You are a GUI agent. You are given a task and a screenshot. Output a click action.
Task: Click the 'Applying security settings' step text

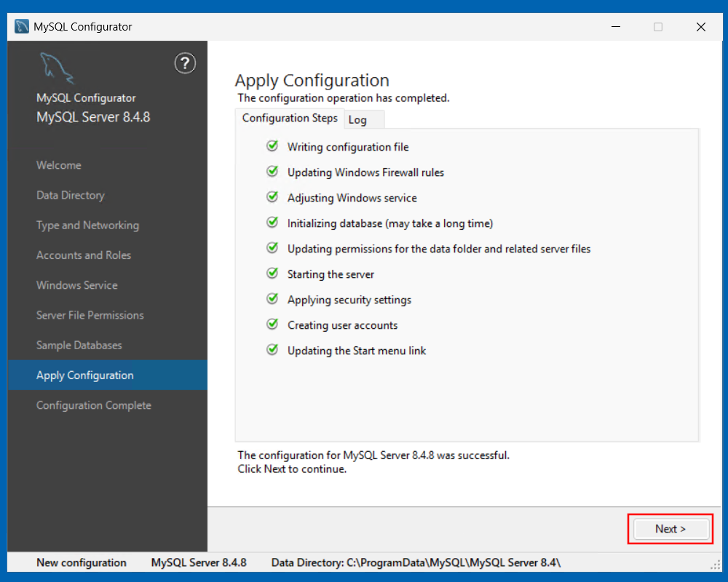tap(349, 300)
